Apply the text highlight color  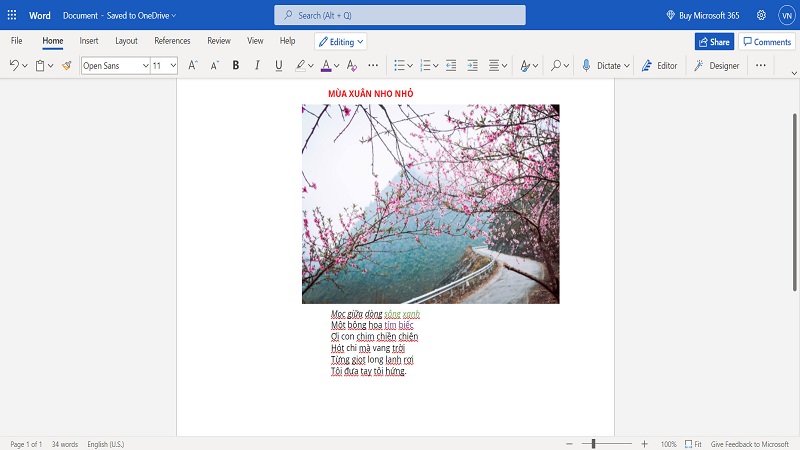pos(301,65)
